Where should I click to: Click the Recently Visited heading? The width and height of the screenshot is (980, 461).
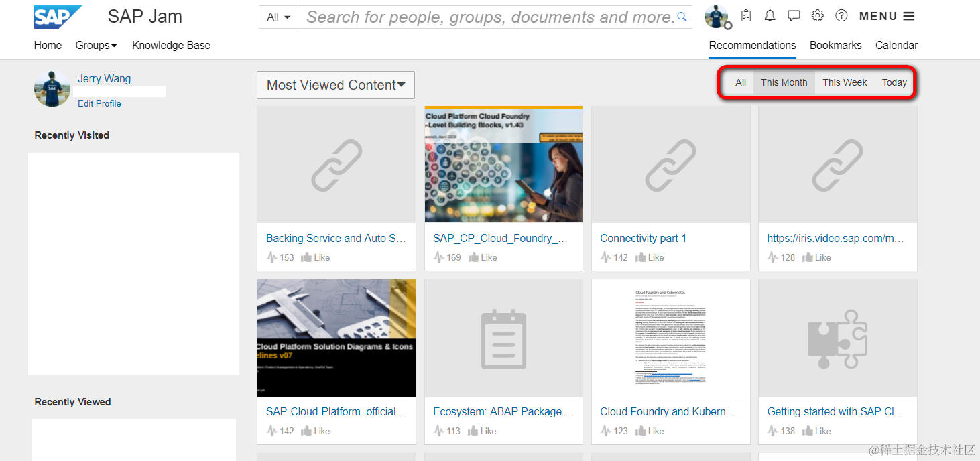[72, 135]
